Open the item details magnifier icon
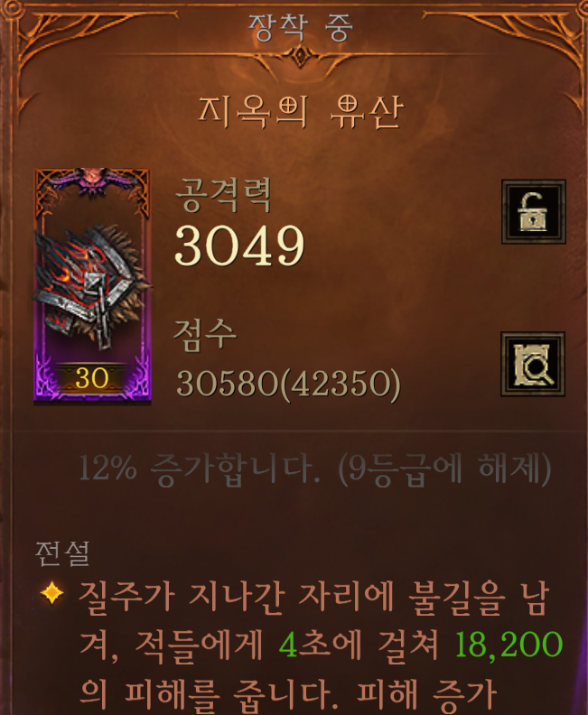The image size is (588, 715). tap(533, 364)
